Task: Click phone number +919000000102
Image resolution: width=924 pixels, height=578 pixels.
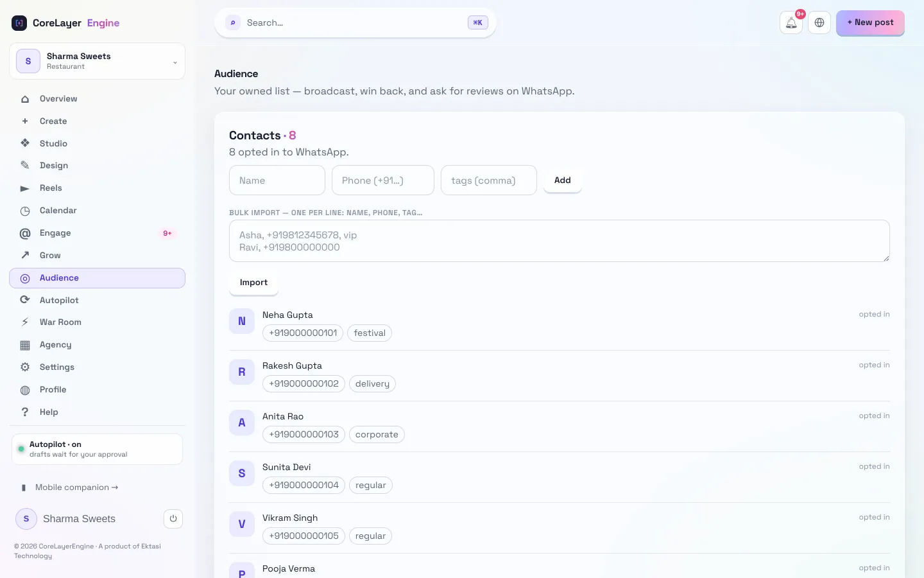Action: tap(304, 384)
